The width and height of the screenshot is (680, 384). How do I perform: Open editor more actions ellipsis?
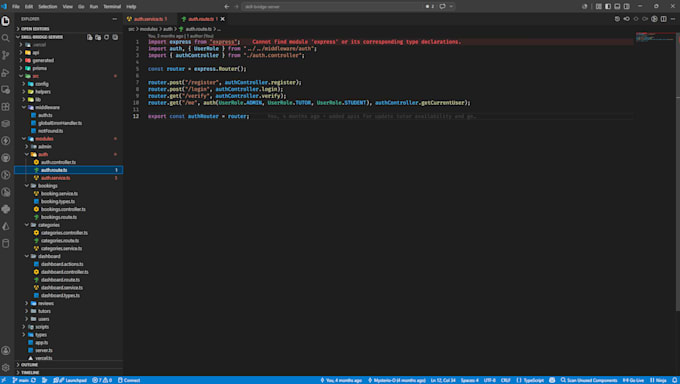click(x=673, y=19)
